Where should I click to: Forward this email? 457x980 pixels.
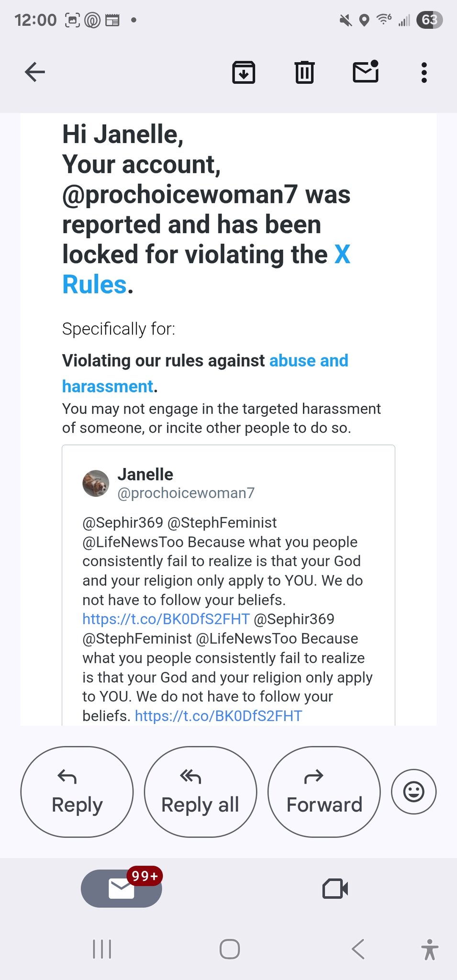pos(324,792)
